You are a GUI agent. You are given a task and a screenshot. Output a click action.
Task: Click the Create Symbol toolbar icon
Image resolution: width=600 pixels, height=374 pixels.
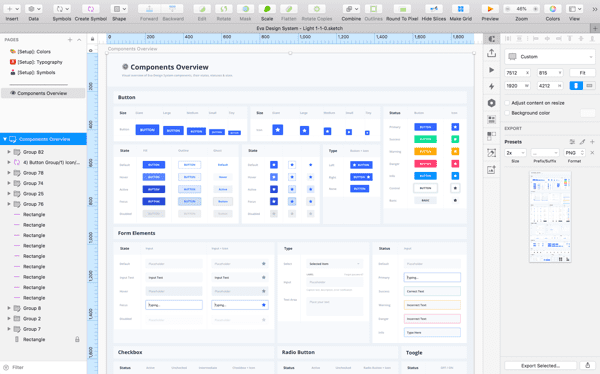(x=91, y=9)
